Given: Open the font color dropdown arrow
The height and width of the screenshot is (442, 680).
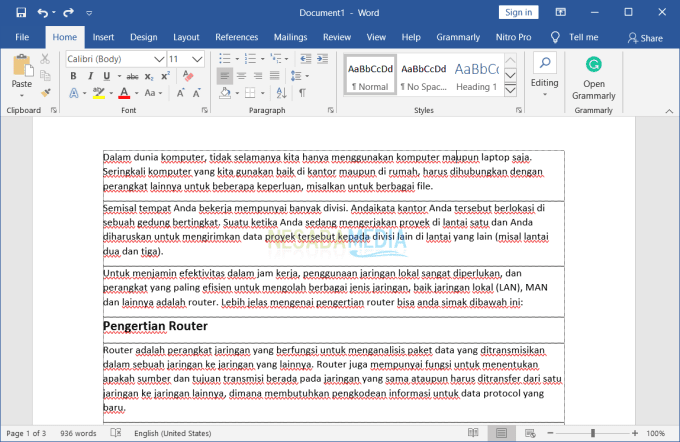Looking at the screenshot, I should [136, 93].
